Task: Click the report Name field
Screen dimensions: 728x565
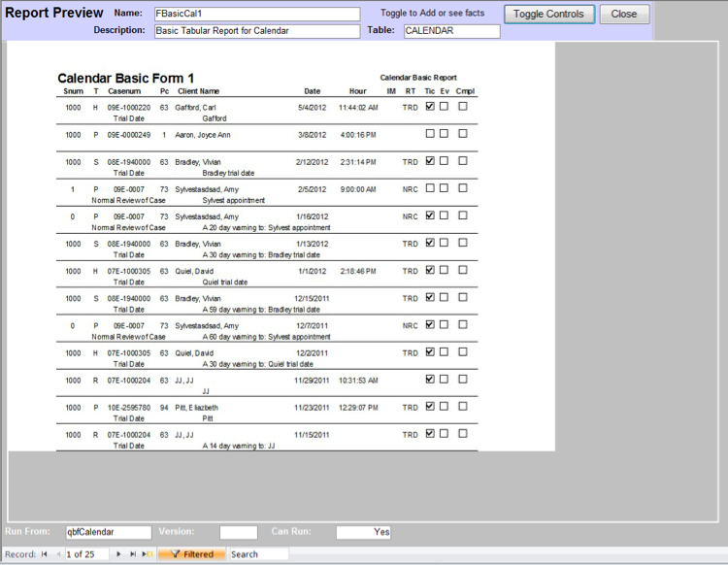Action: 256,14
